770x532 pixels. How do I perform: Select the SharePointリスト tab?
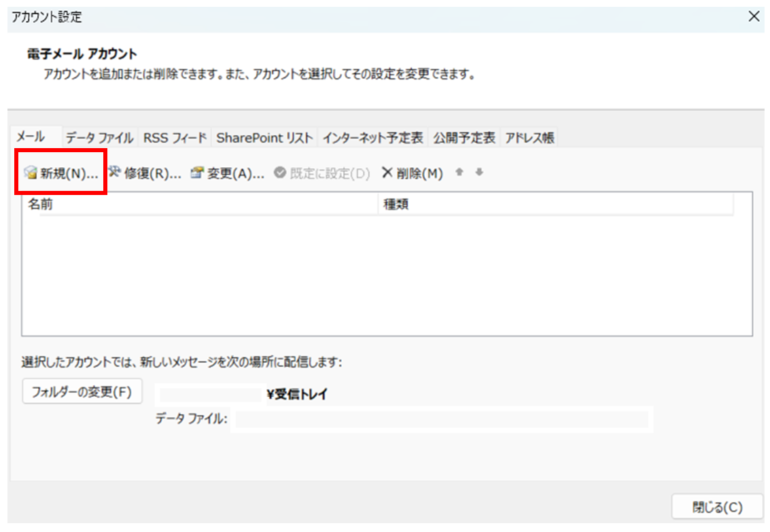(264, 137)
